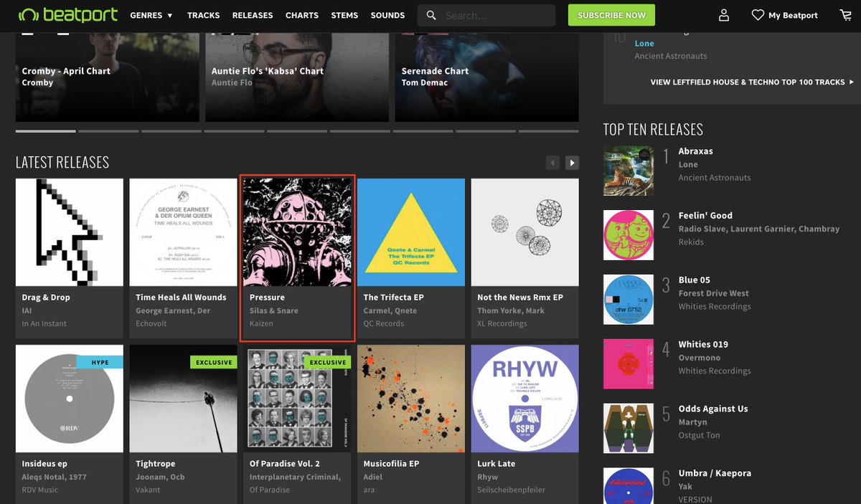
Task: Open Serenade Chart by Tom Demac
Action: (x=487, y=76)
